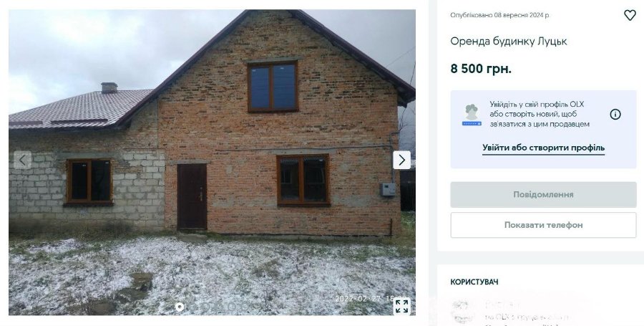The height and width of the screenshot is (326, 644).
Task: Click the 'Опубліковано 08 вересня 2024' date
Action: [x=499, y=15]
